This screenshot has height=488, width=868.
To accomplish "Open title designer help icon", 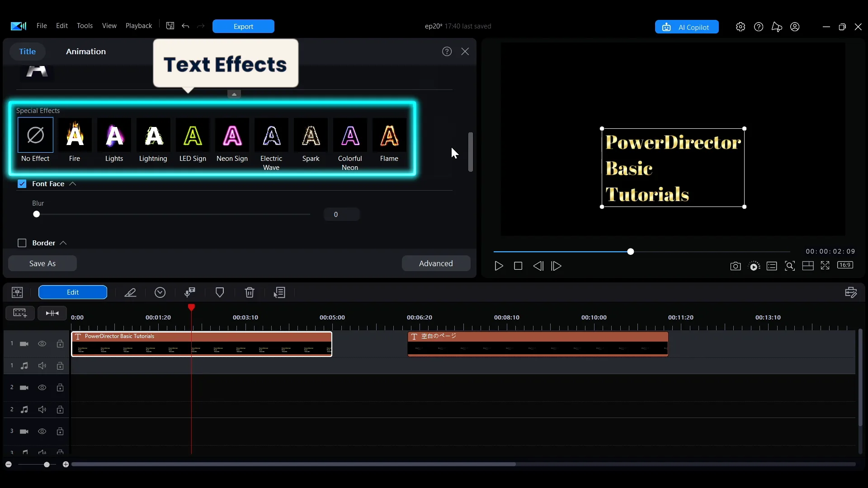I will pos(447,52).
